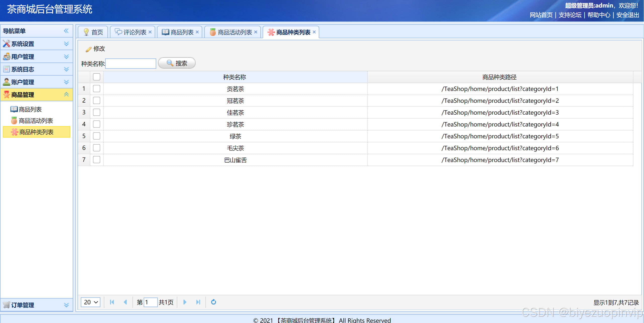
Task: Click the 搜索 search button
Action: point(177,63)
